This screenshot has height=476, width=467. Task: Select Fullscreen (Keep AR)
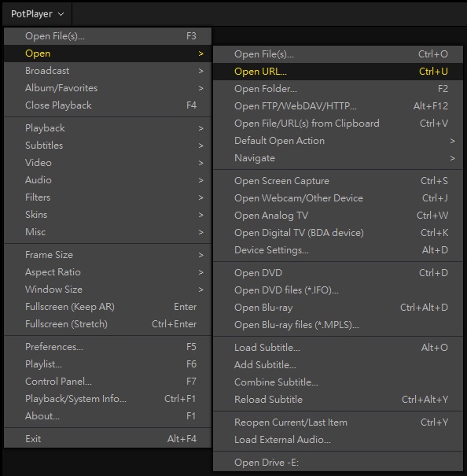108,307
